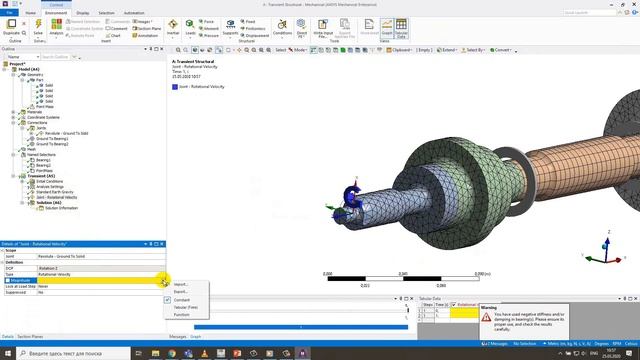640x360 pixels.
Task: Open the Analysis ribbon button
Action: [x=56, y=27]
